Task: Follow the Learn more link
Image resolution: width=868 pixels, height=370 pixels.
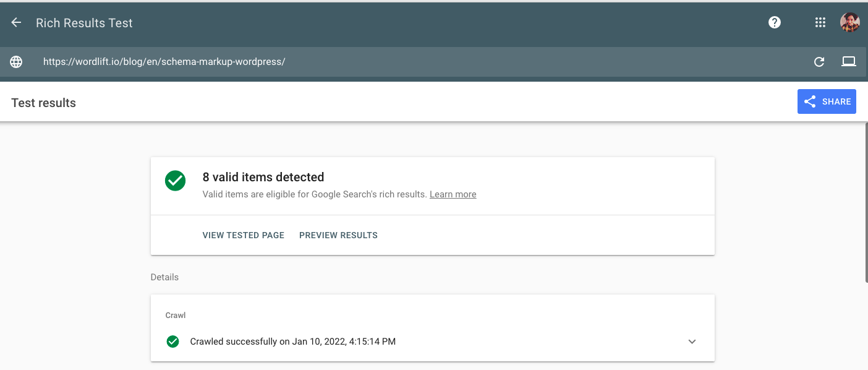Action: (x=453, y=194)
